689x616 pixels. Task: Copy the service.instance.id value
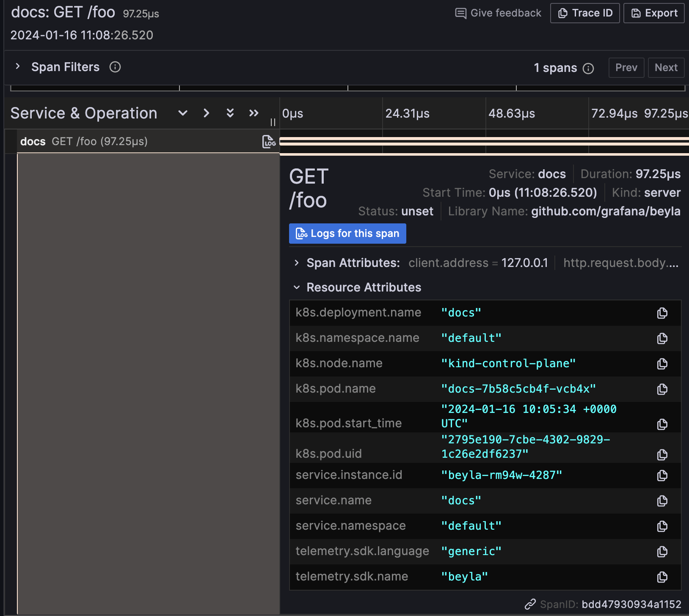tap(662, 476)
